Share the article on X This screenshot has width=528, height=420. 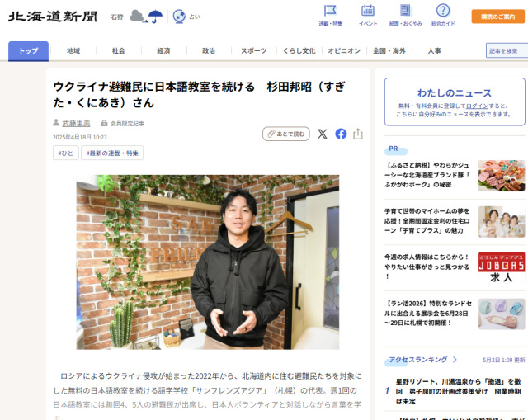323,134
